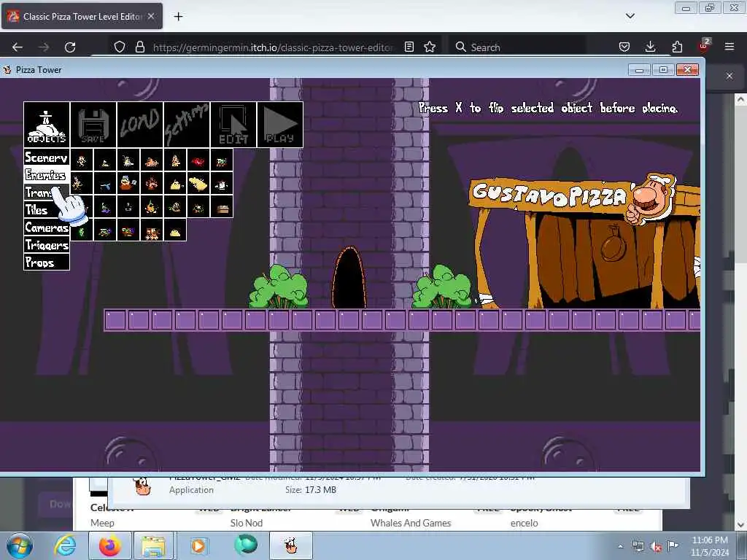Switch to Edit mode with the cursor icon
Screen dimensions: 747x560
[x=233, y=124]
